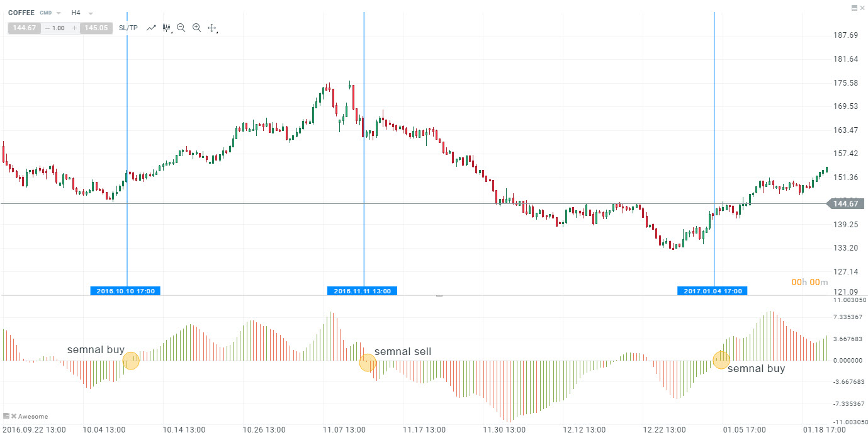868x440 pixels.
Task: Activate the chart crosshair move tool
Action: point(212,28)
